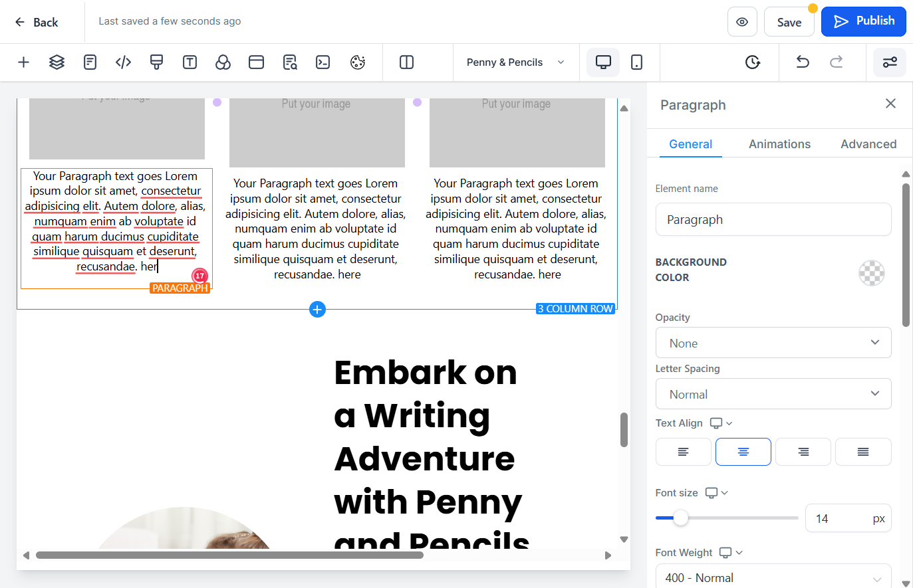Close the Paragraph settings panel
Image resolution: width=913 pixels, height=588 pixels.
coord(890,104)
